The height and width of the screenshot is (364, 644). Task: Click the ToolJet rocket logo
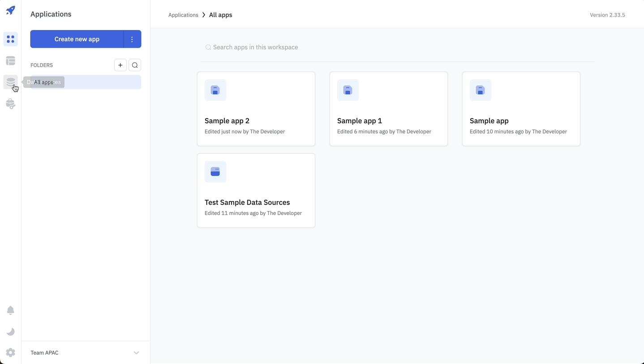tap(11, 10)
